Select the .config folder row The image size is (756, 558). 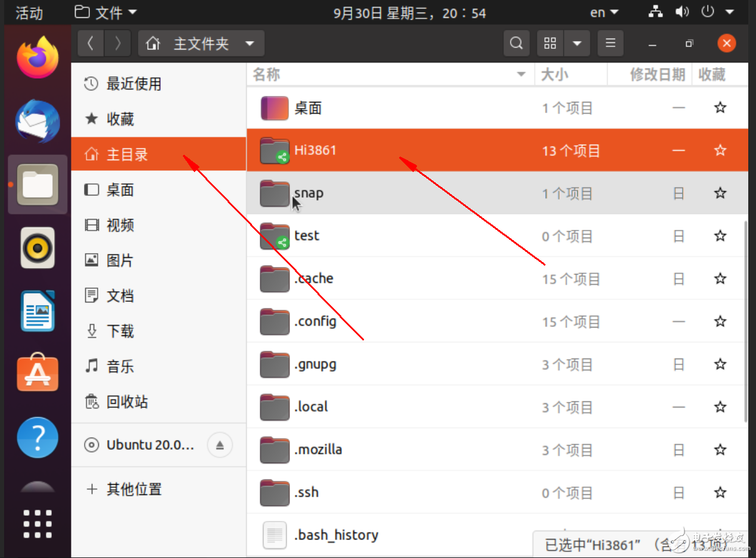click(x=316, y=322)
